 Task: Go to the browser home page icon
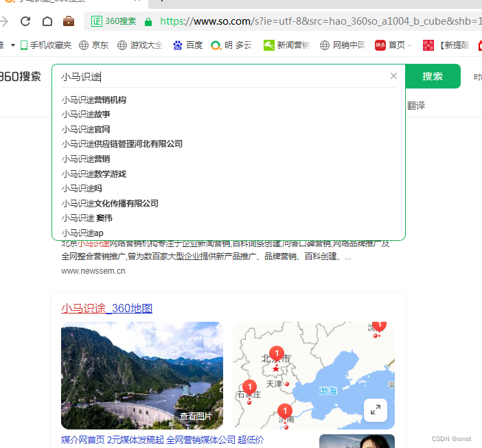47,21
